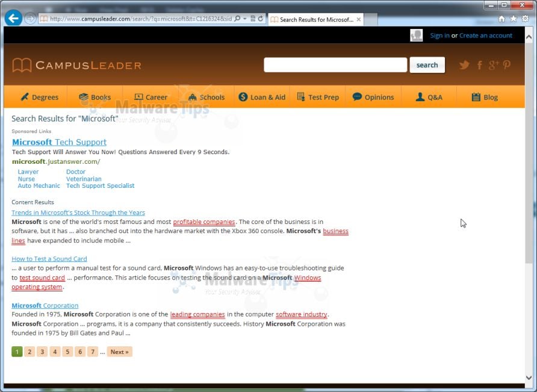537x392 pixels.
Task: Click the browser address bar URL
Action: 141,19
